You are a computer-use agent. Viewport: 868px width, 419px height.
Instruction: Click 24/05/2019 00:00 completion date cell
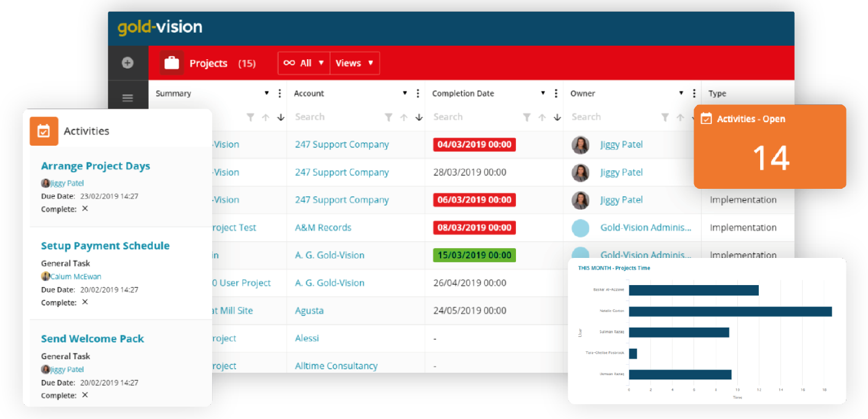pos(470,310)
